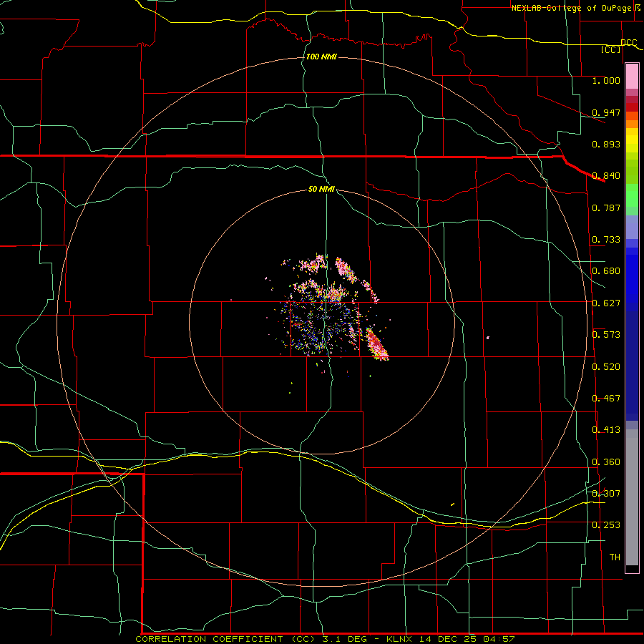Click the 0.893 scale value

(x=606, y=144)
